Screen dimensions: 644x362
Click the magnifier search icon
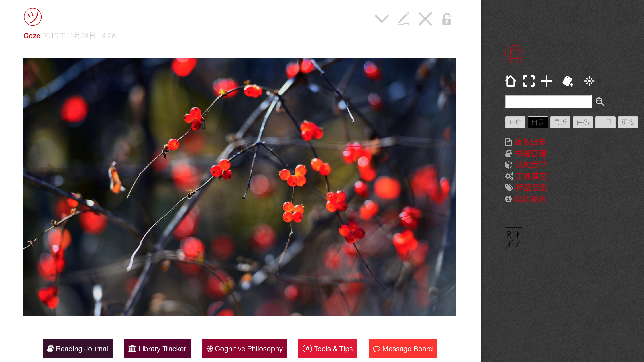[x=600, y=102]
